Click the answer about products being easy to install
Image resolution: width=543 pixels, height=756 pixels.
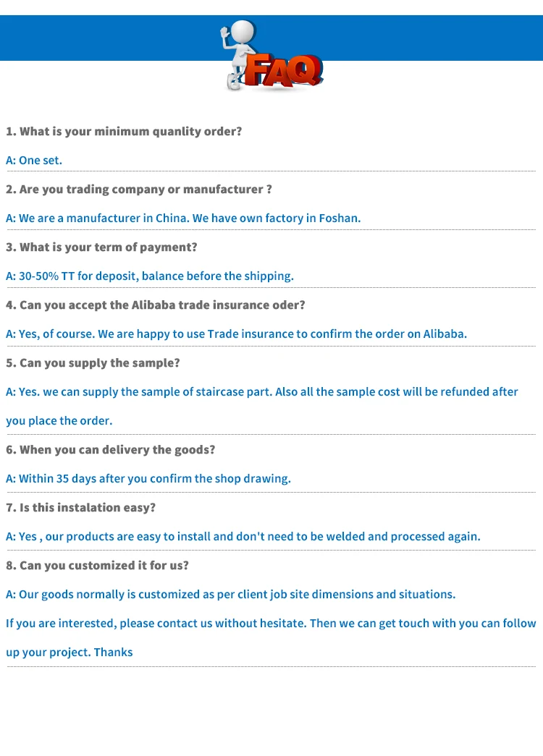[x=243, y=537]
